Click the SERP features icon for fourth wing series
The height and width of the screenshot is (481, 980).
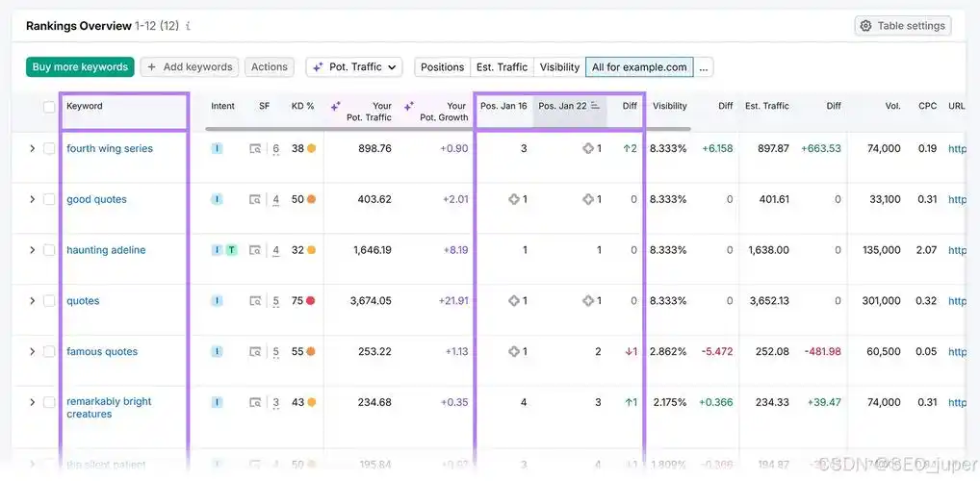[255, 149]
